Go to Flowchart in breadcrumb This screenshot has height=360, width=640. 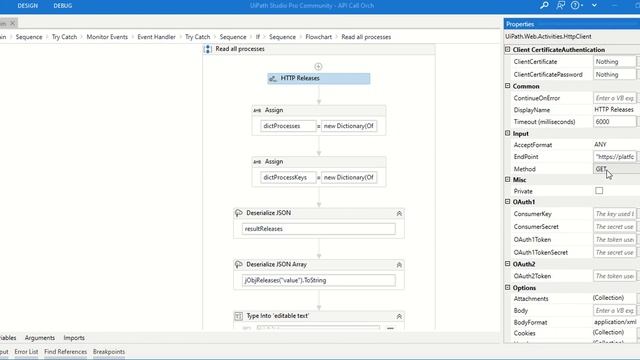tap(318, 37)
